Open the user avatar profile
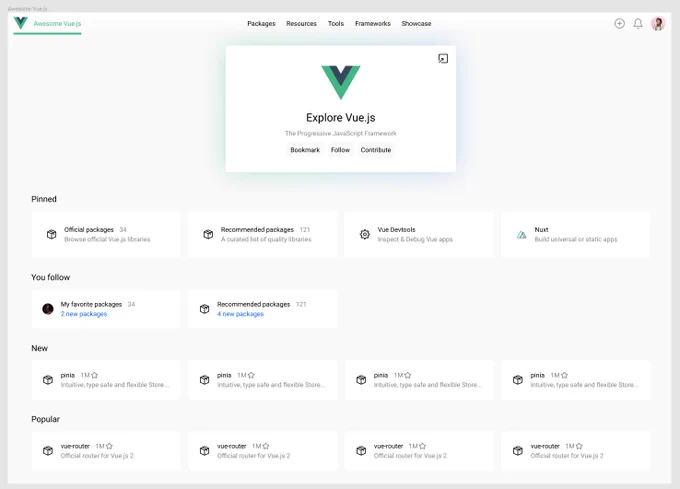680x489 pixels. click(x=658, y=23)
